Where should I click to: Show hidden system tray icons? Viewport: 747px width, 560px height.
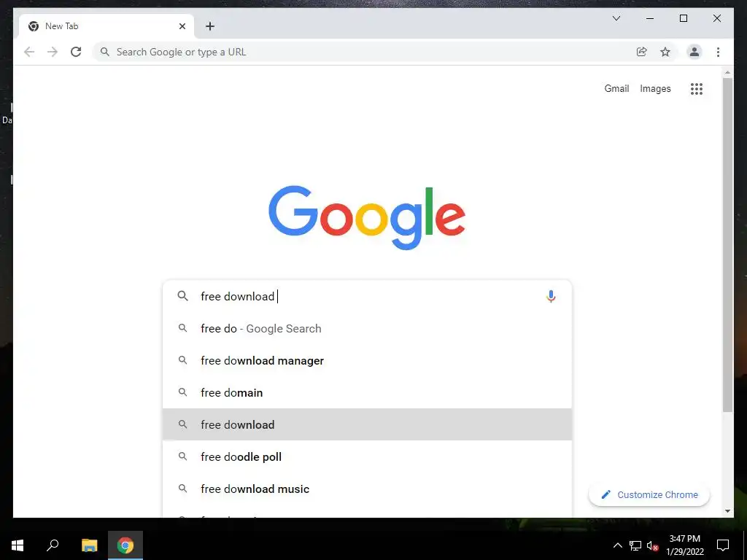point(617,545)
